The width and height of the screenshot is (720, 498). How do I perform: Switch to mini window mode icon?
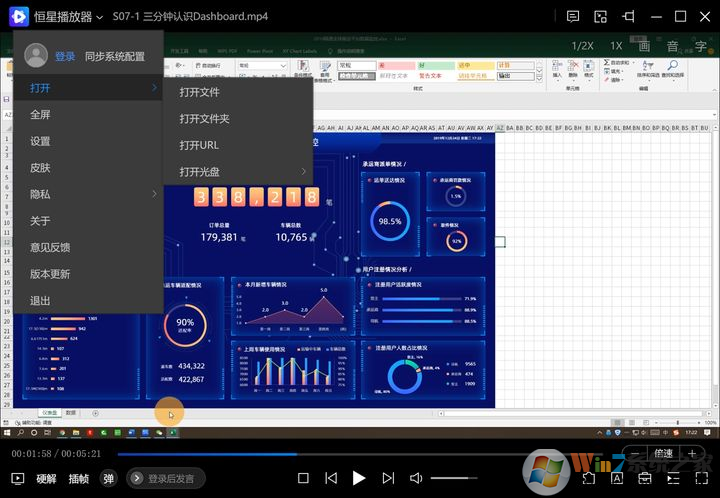pos(600,17)
